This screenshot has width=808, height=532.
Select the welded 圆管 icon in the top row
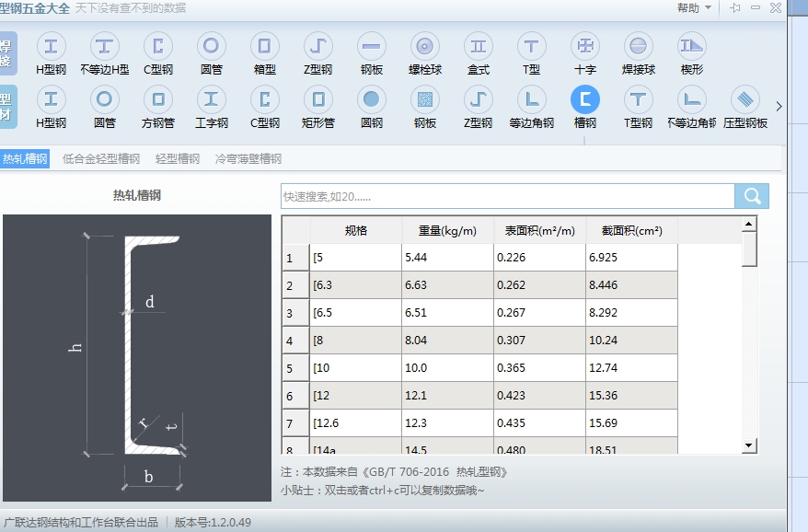[212, 47]
